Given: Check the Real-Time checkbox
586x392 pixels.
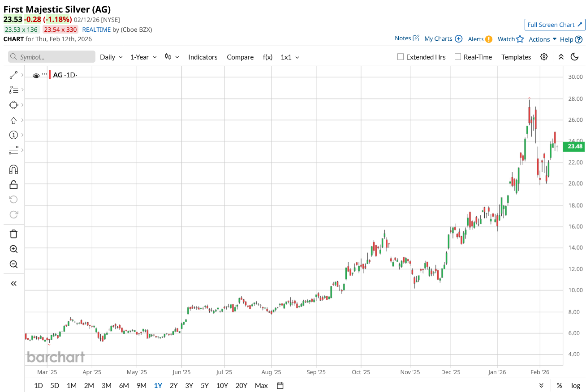Looking at the screenshot, I should point(458,57).
